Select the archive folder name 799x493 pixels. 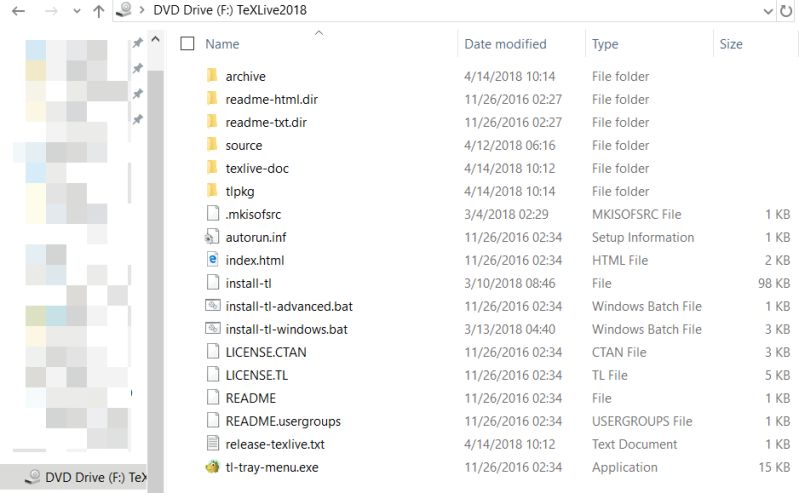(x=246, y=76)
